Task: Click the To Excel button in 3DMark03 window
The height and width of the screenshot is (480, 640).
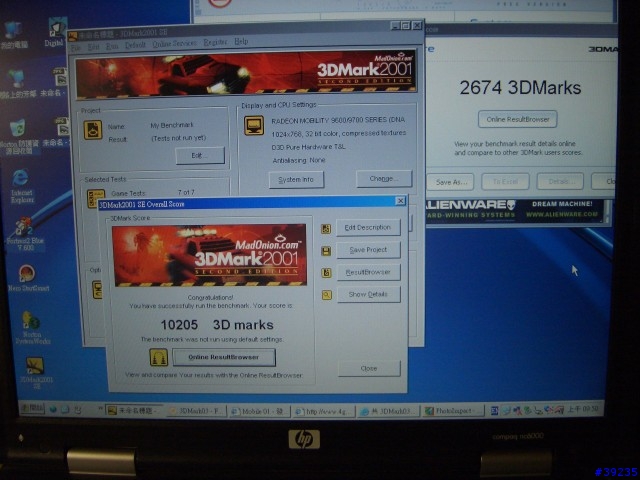Action: click(x=505, y=182)
